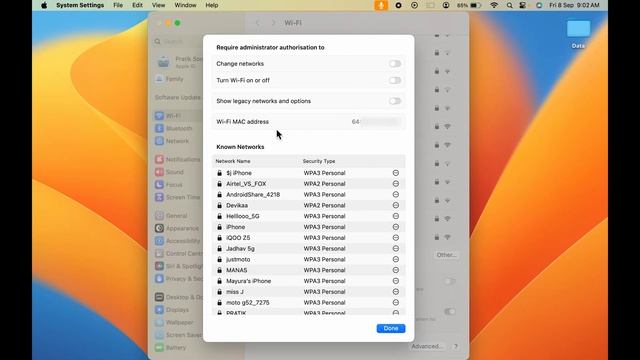Screen dimensions: 640x360
Task: Remove the Devikaa network entry
Action: point(396,205)
